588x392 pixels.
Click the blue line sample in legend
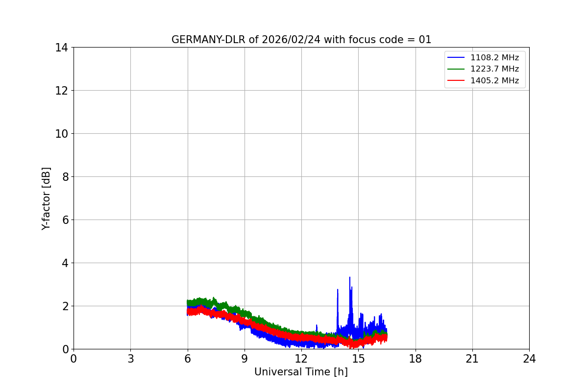click(x=456, y=58)
